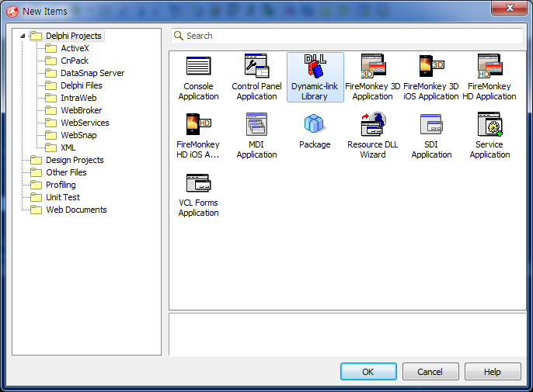Select the XML category
533x392 pixels.
61,147
